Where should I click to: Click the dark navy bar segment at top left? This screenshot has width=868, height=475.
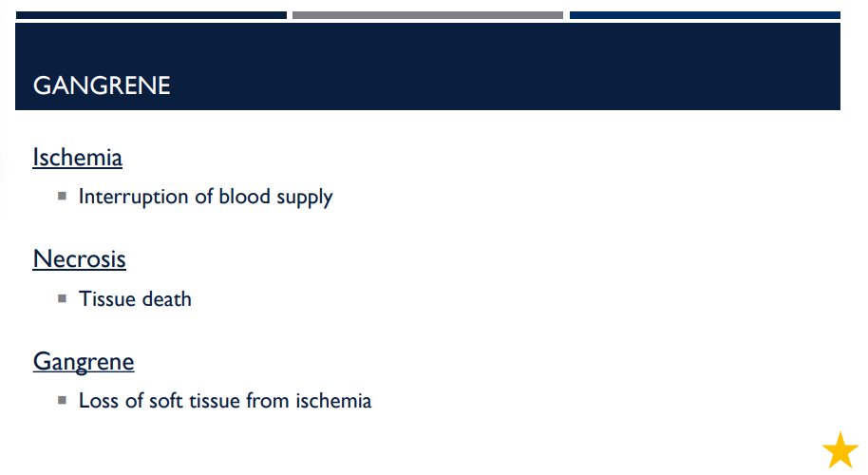[151, 15]
